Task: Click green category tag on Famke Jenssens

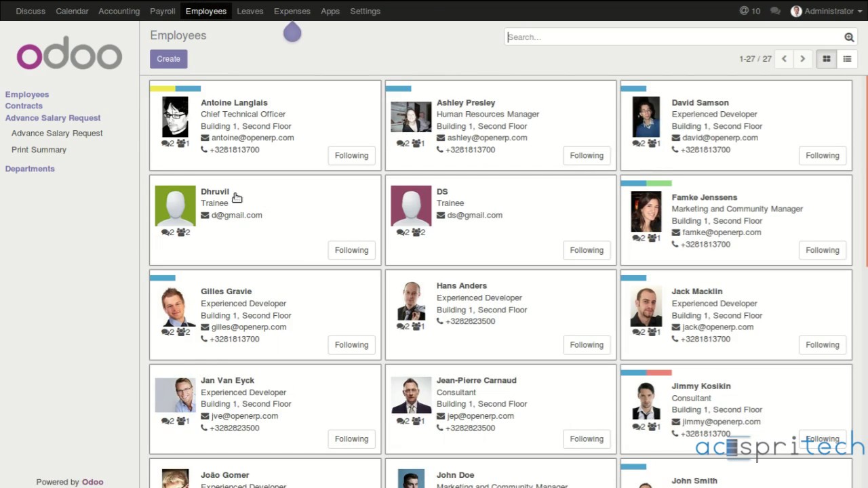Action: click(x=658, y=183)
